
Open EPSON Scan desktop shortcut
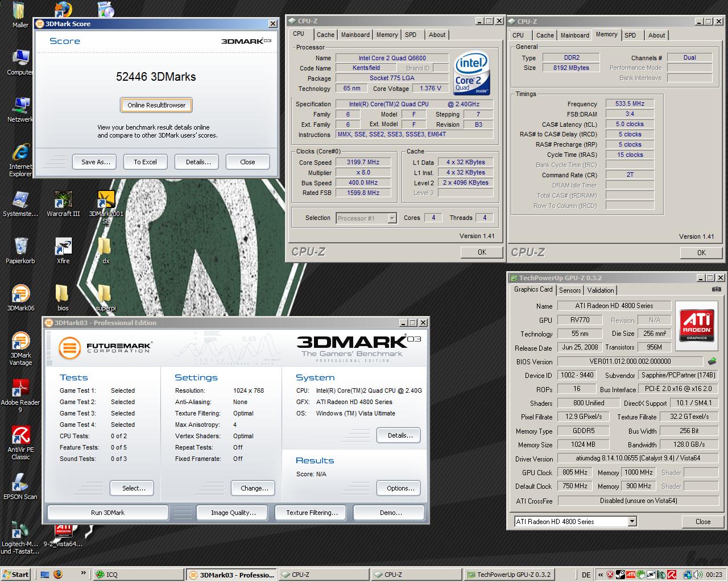[x=20, y=487]
